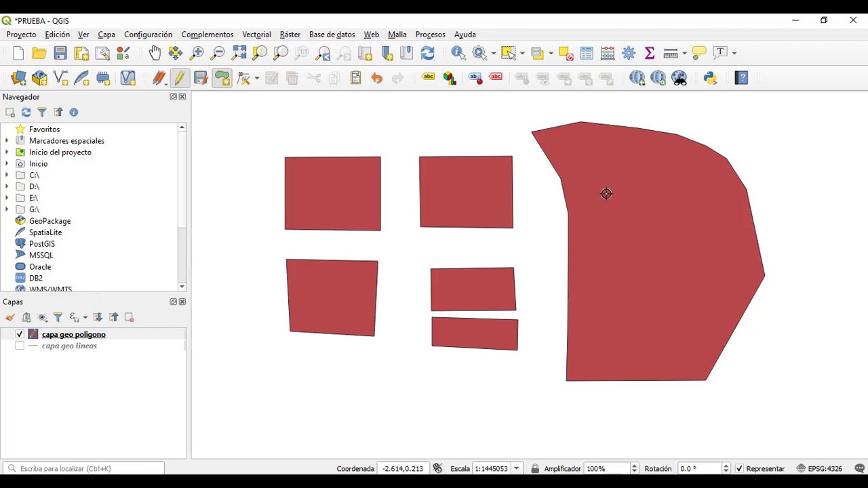Open the Python console icon

click(710, 79)
